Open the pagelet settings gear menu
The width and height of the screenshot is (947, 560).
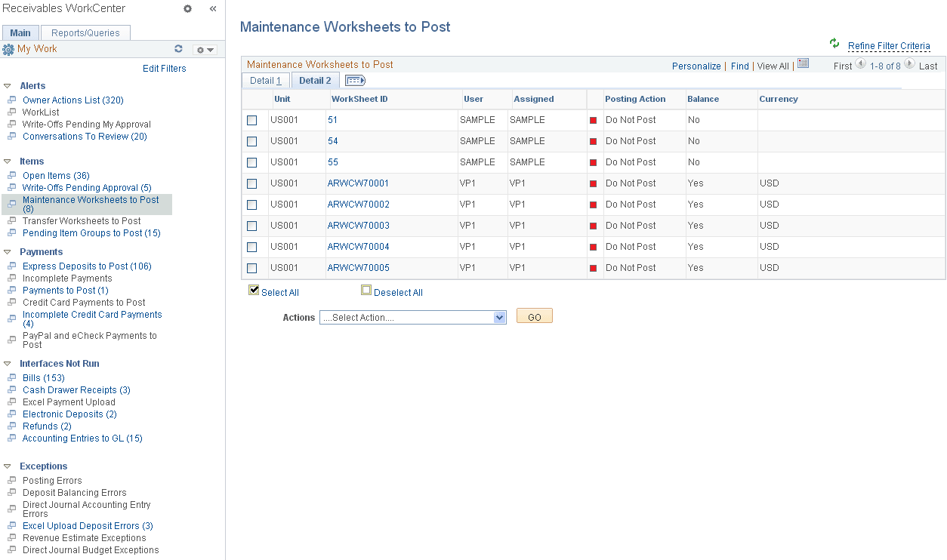[199, 48]
